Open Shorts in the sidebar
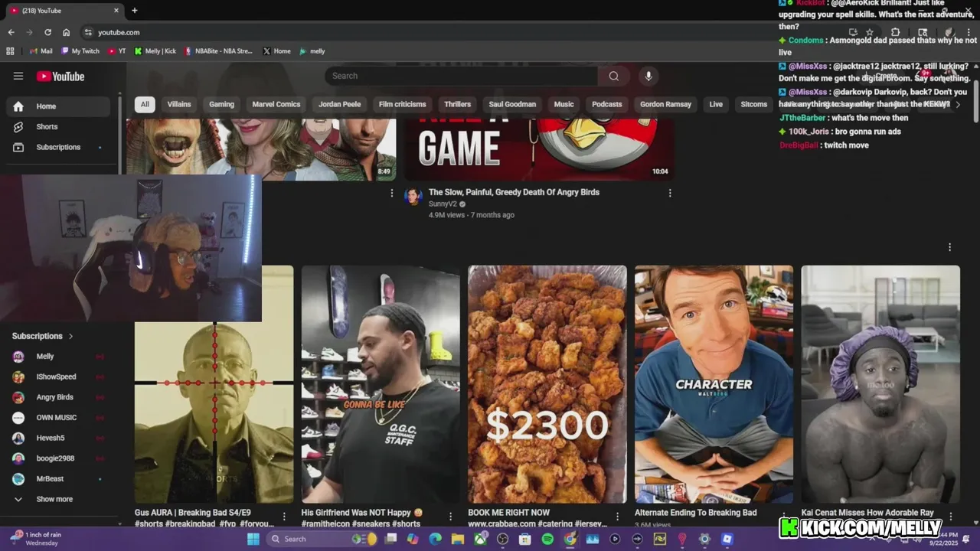The width and height of the screenshot is (980, 551). tap(58, 126)
